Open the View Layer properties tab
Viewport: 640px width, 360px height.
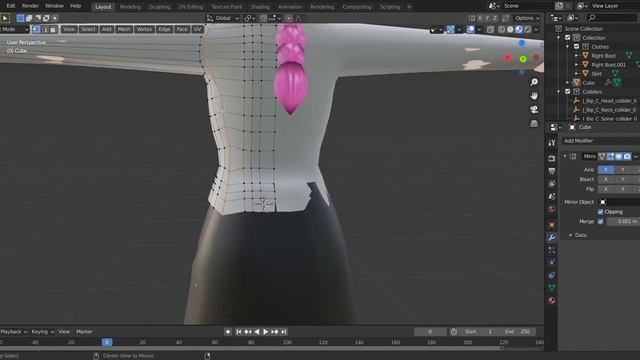[552, 184]
